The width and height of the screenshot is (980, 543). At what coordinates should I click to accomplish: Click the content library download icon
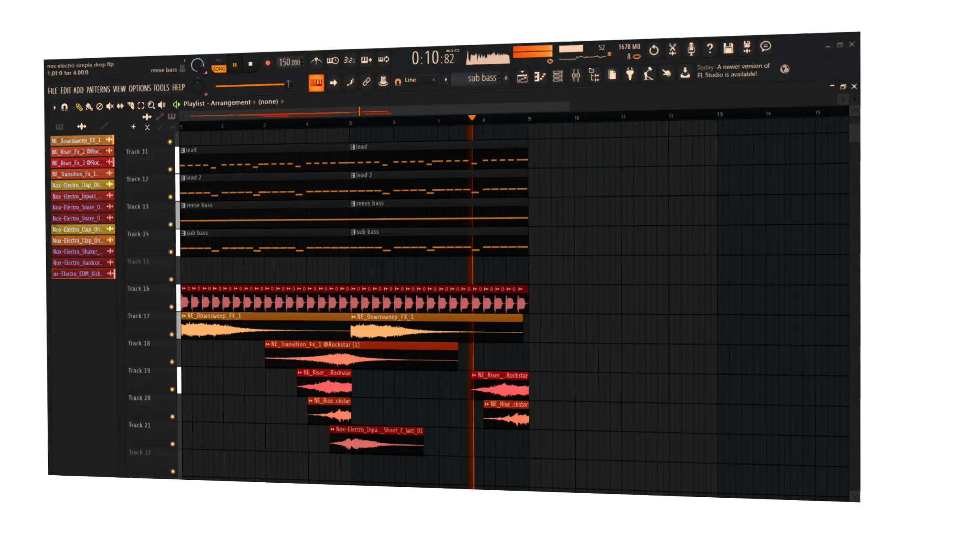tap(685, 73)
